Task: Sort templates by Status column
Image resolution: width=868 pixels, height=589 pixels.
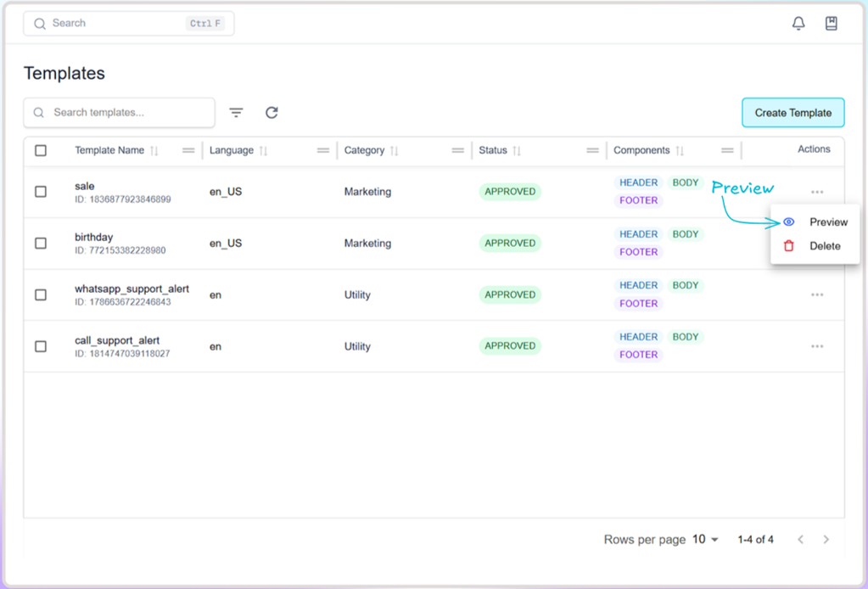Action: [516, 151]
